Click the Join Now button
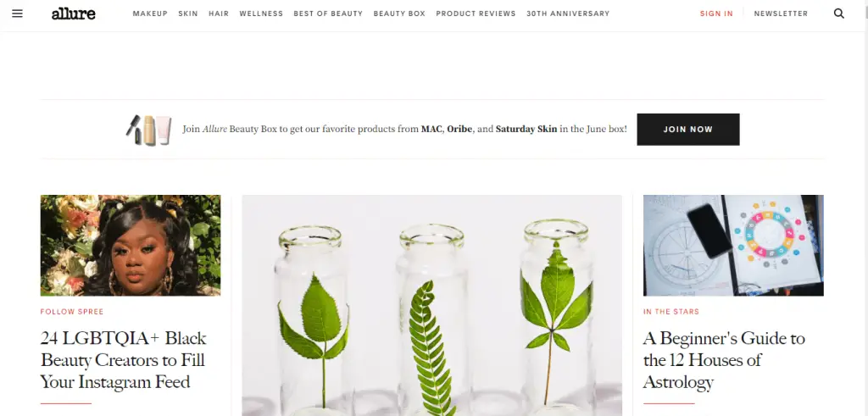This screenshot has height=416, width=868. click(688, 130)
